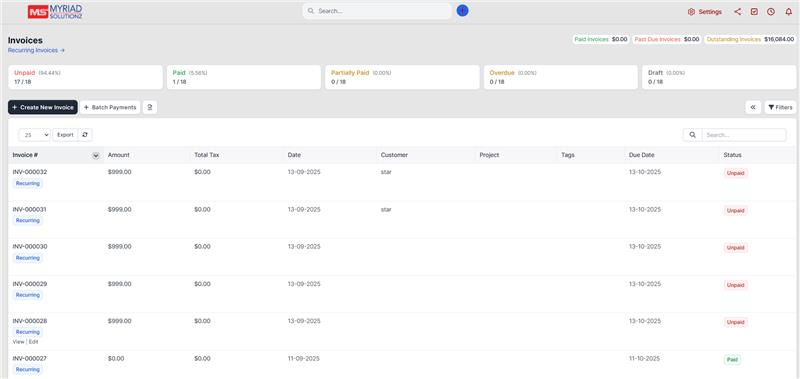Toggle the Invoice # column sort arrow

[x=95, y=156]
